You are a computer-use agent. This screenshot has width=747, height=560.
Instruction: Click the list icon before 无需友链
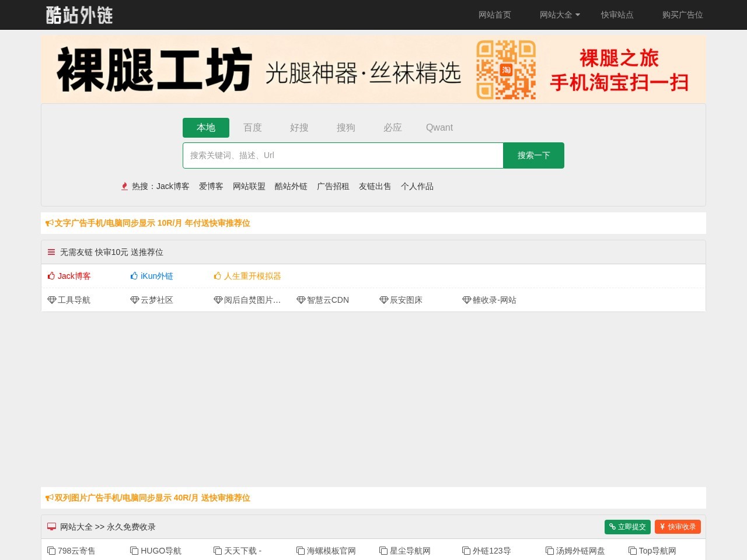51,251
